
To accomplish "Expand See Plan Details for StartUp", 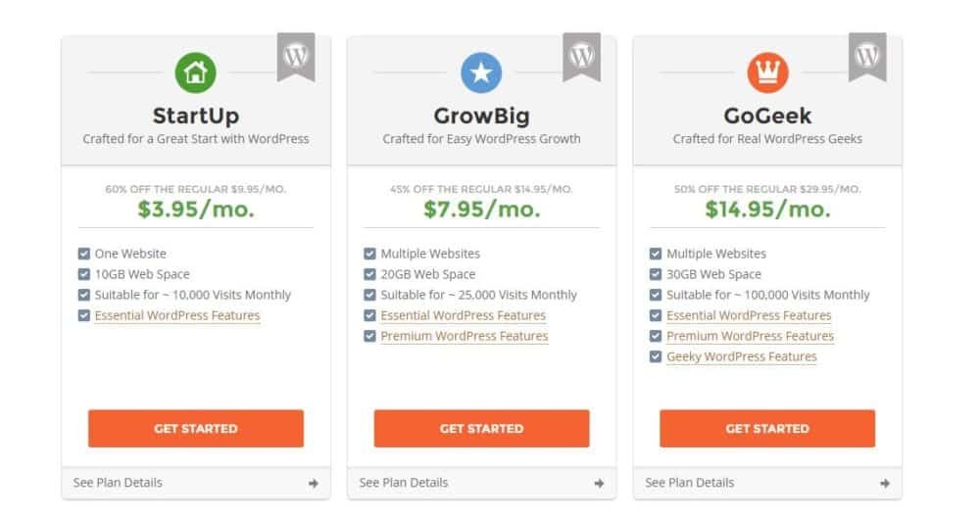I will click(118, 482).
